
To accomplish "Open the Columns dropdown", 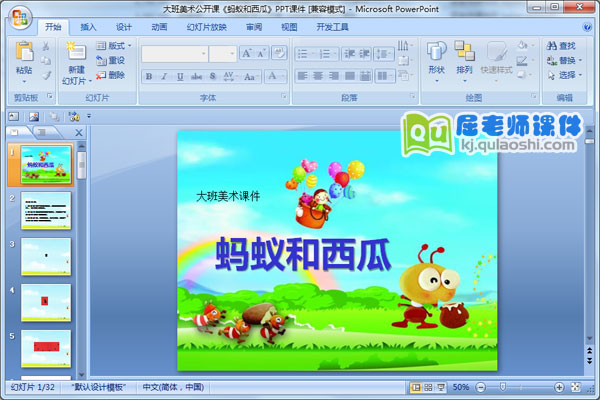I will [385, 76].
